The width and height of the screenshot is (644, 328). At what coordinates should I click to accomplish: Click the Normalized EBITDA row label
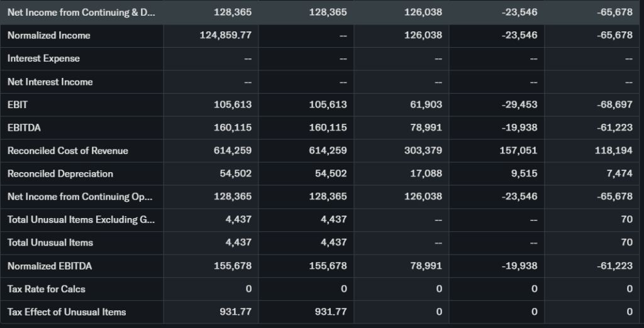(50, 266)
